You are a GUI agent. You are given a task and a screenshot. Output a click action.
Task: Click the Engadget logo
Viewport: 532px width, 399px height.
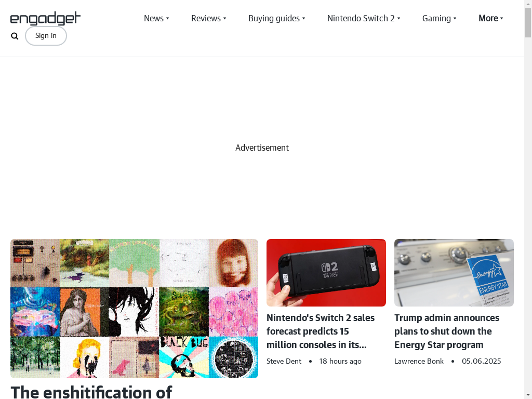[46, 18]
